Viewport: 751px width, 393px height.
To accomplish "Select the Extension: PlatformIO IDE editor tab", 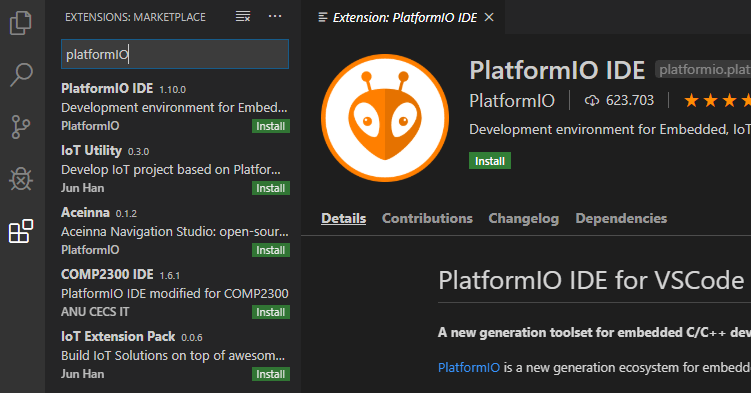I will [x=403, y=17].
